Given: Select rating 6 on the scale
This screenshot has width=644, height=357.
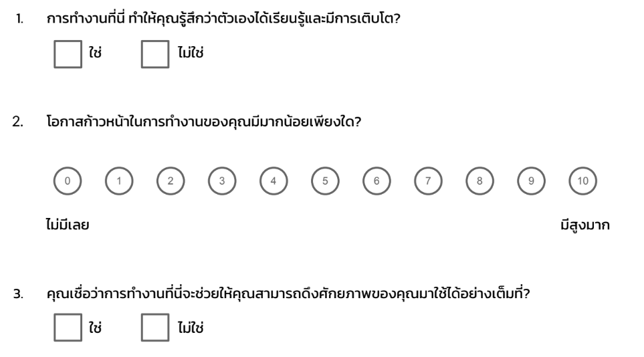Looking at the screenshot, I should pos(377,181).
